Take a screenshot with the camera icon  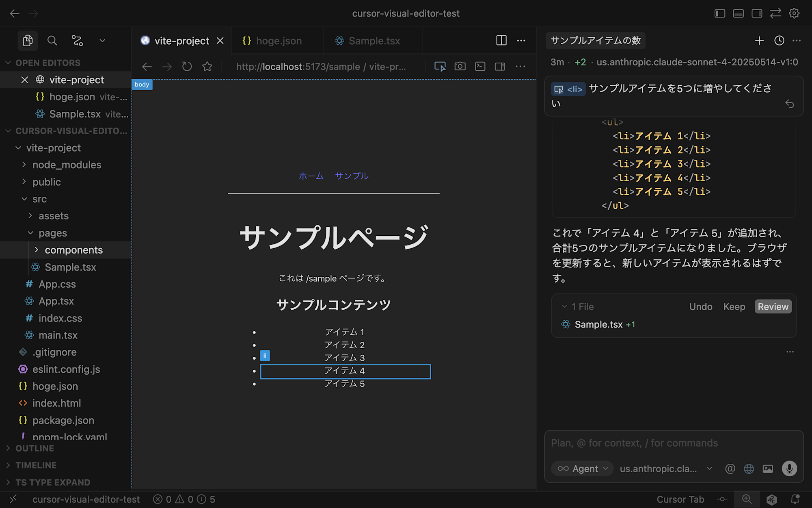click(x=460, y=66)
